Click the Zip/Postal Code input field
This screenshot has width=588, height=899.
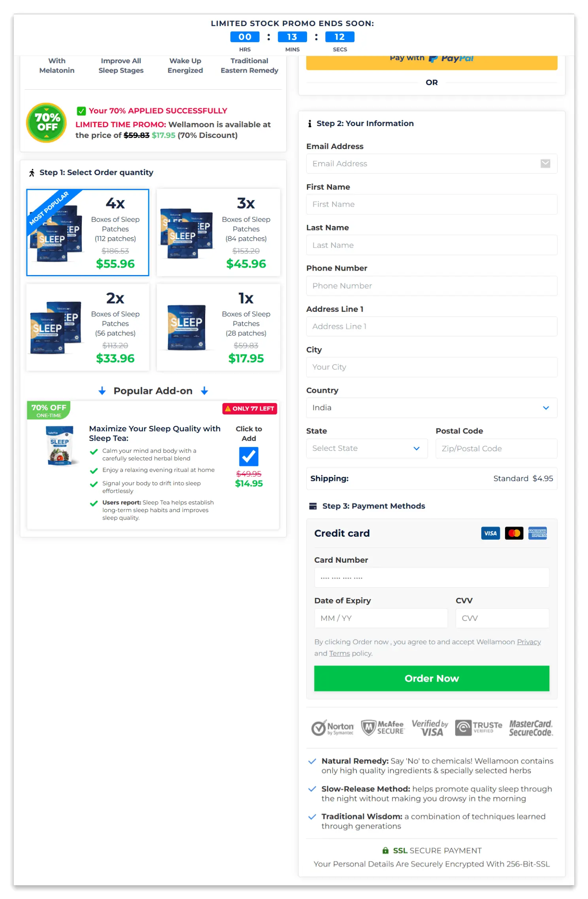tap(496, 449)
